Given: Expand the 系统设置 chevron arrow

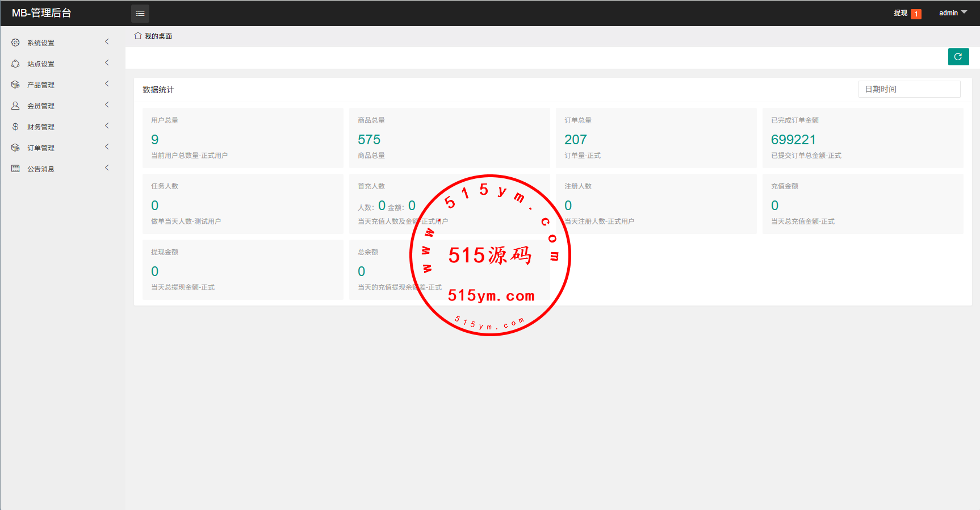Looking at the screenshot, I should point(107,42).
